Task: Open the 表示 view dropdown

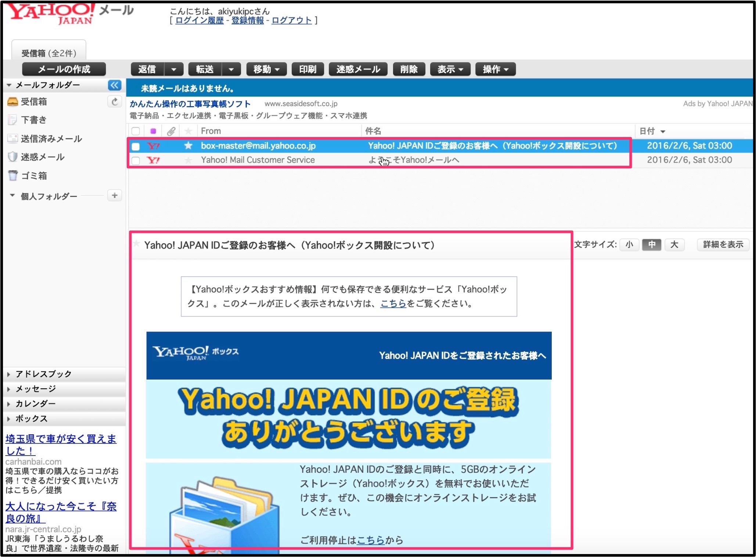Action: (x=450, y=69)
